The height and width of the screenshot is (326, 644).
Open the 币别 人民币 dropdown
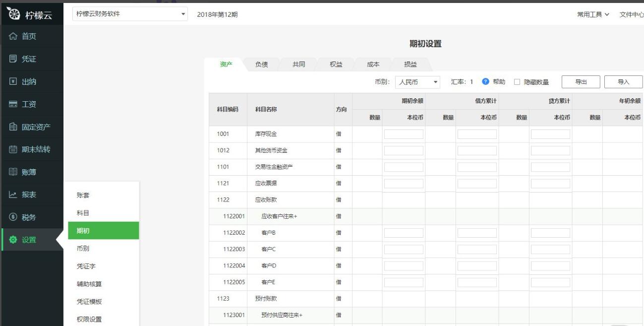(x=418, y=82)
